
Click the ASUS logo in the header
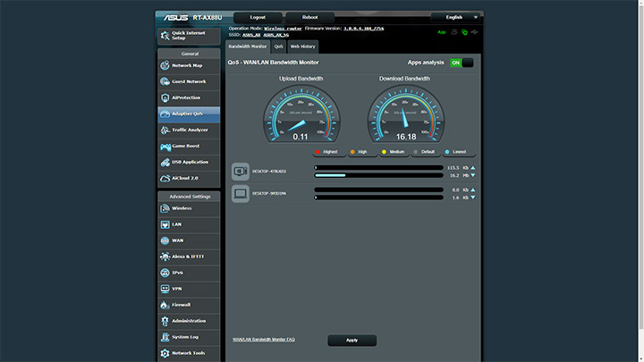[x=176, y=18]
